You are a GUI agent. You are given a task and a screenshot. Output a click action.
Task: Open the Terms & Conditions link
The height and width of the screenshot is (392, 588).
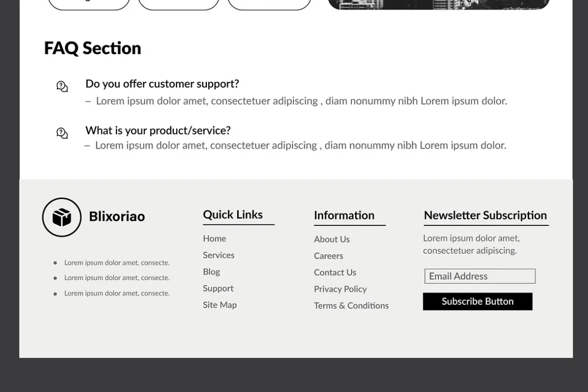(351, 305)
